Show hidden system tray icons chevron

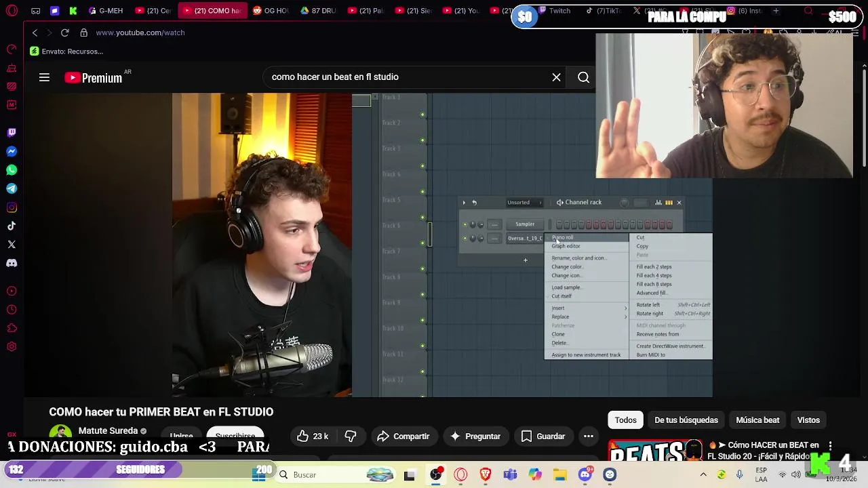pyautogui.click(x=703, y=474)
